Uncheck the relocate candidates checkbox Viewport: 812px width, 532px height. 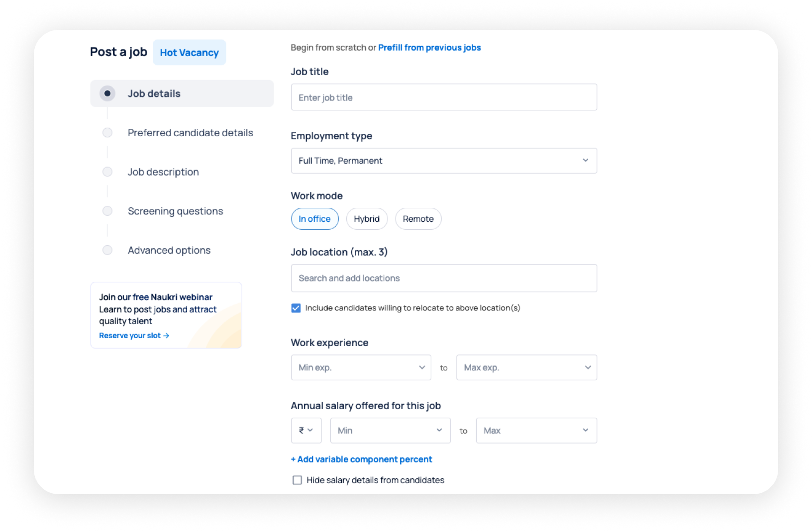296,308
